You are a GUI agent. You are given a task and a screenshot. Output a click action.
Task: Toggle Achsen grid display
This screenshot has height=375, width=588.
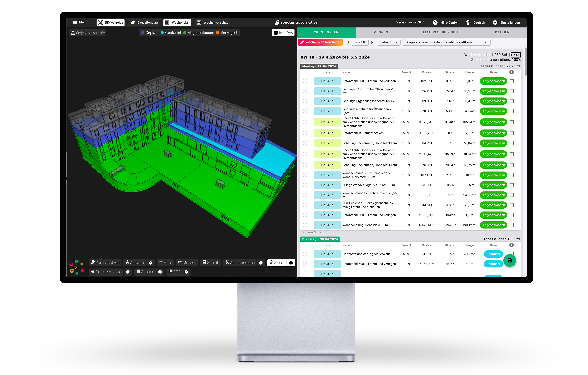pos(145,272)
